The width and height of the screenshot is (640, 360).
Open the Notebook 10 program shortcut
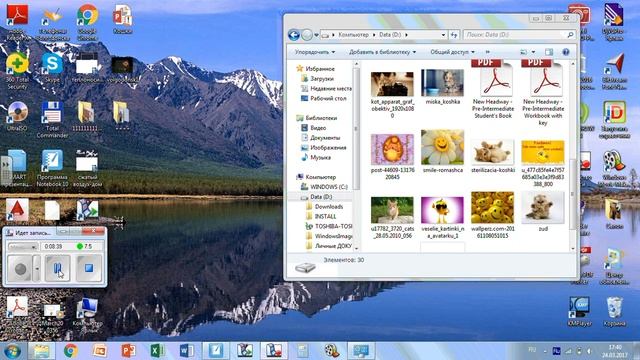52,167
